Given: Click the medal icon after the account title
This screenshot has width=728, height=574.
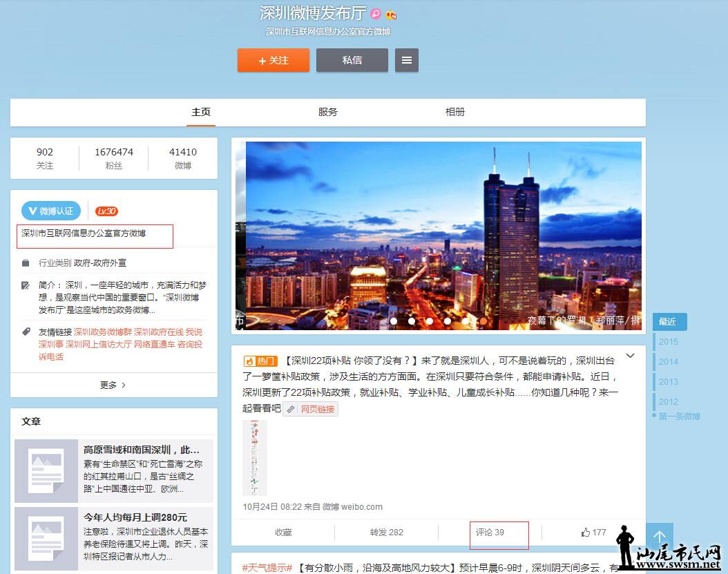Looking at the screenshot, I should pyautogui.click(x=391, y=15).
